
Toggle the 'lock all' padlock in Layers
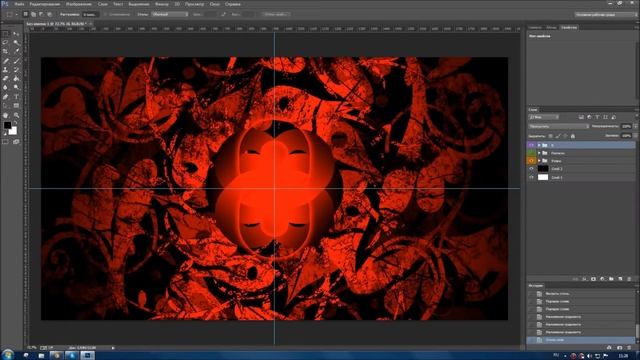[573, 136]
